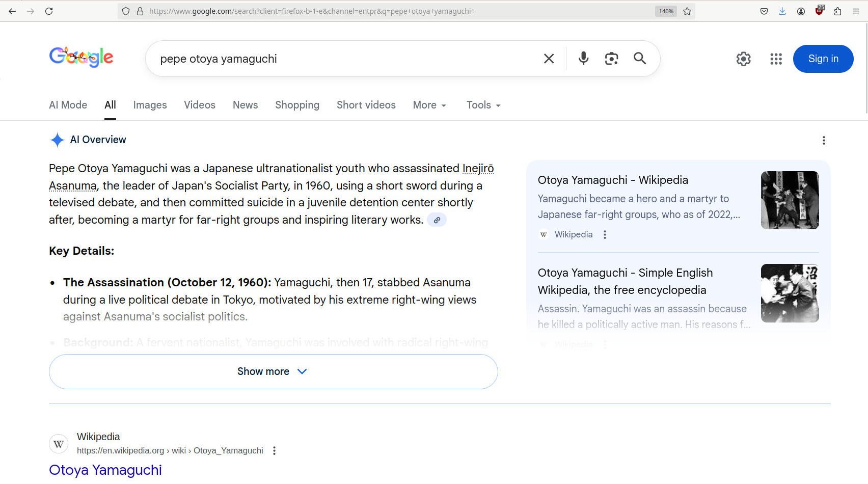The height and width of the screenshot is (484, 868).
Task: Go to the Google homepage logo
Action: click(x=82, y=57)
